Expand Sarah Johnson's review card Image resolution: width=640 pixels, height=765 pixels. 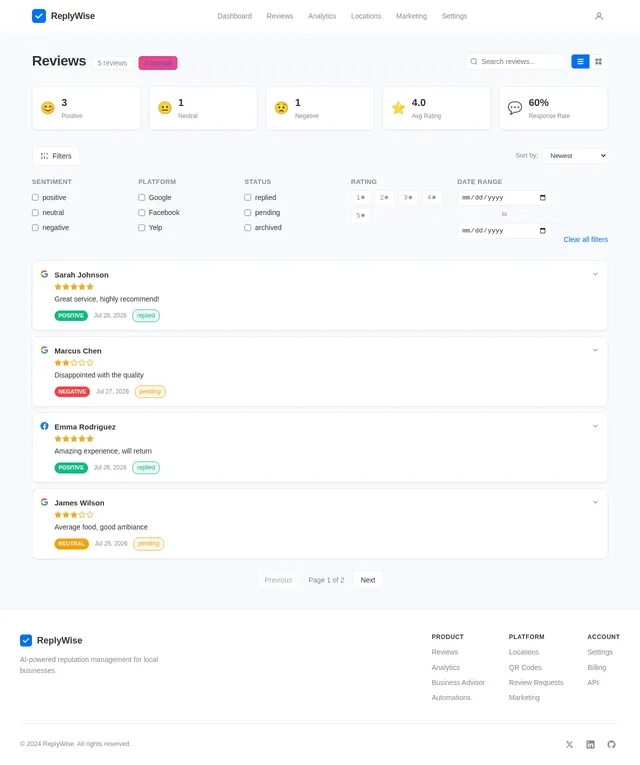[595, 274]
